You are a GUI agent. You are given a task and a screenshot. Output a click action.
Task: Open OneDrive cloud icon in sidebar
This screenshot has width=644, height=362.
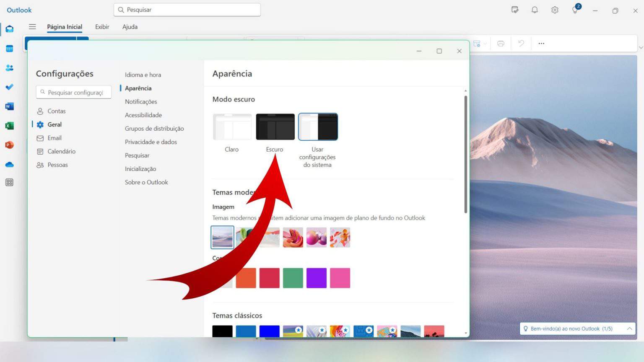9,165
